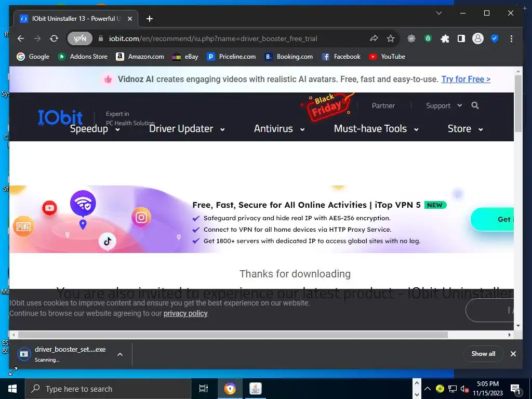Open the Priceline.com bookmark
532x399 pixels.
(x=231, y=57)
